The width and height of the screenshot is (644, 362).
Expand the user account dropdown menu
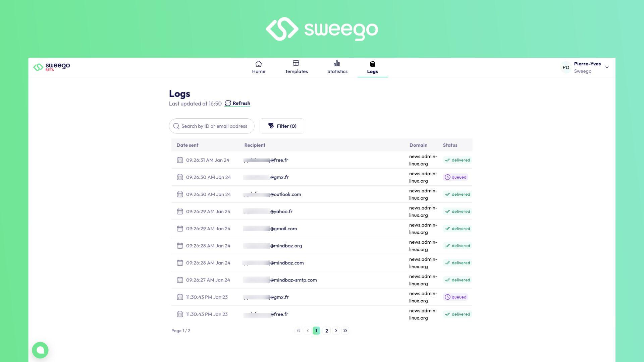click(607, 67)
